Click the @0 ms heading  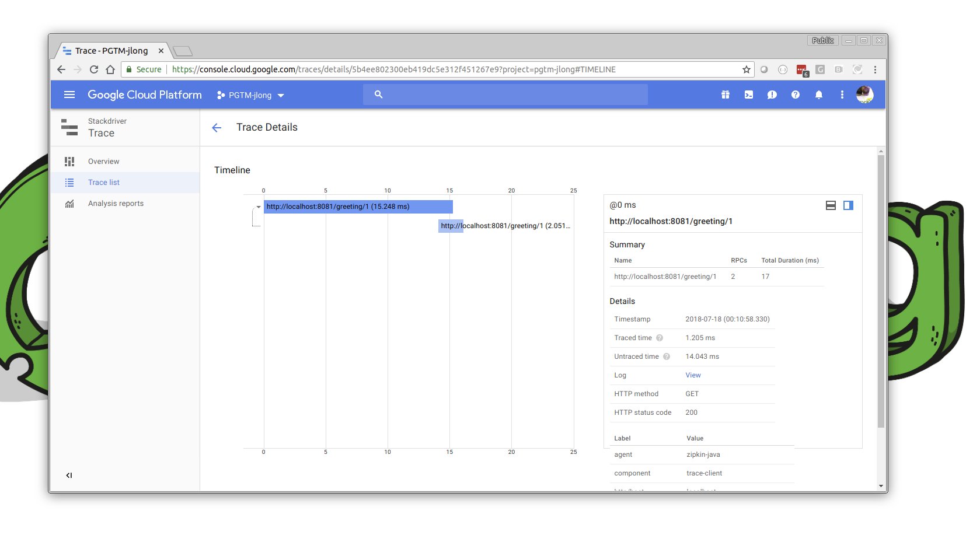tap(623, 205)
